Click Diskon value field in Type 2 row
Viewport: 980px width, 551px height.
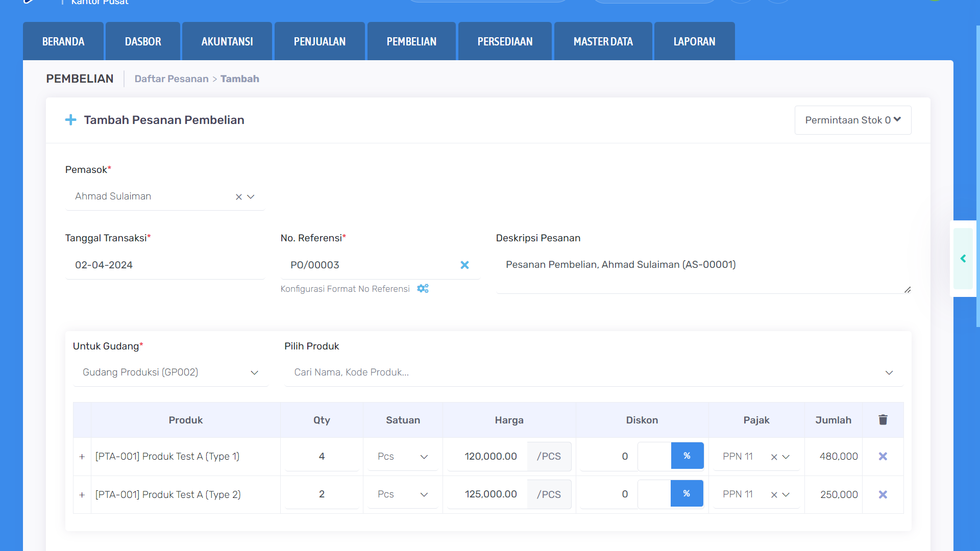click(609, 494)
